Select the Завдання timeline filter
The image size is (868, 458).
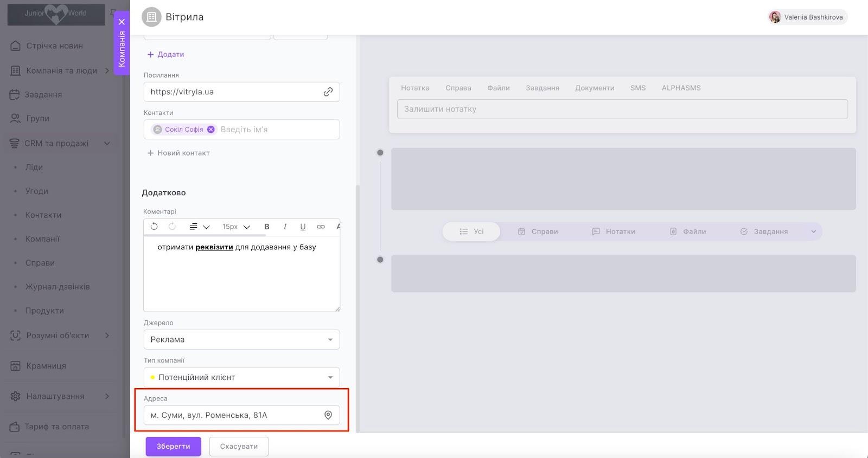point(764,231)
